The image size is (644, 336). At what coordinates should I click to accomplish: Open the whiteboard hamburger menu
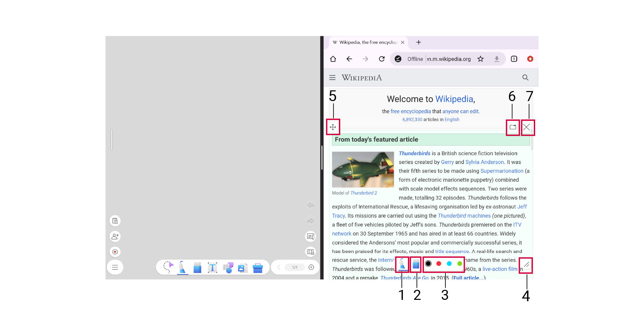click(115, 267)
